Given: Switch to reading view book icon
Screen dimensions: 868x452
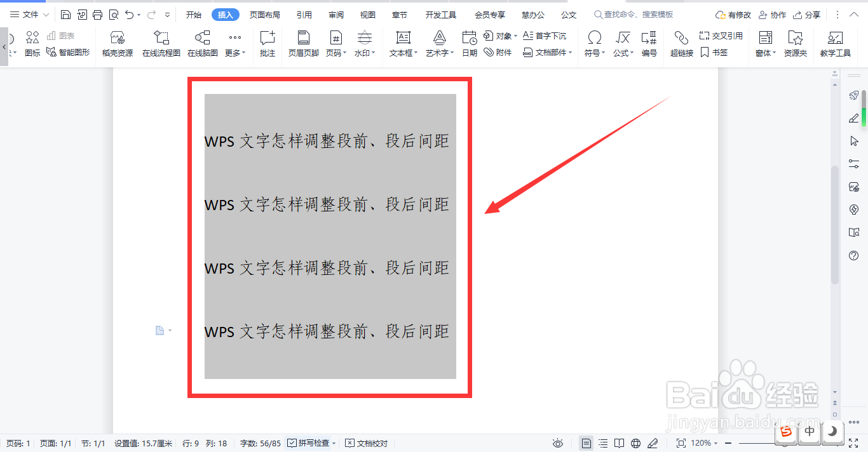Looking at the screenshot, I should click(620, 443).
